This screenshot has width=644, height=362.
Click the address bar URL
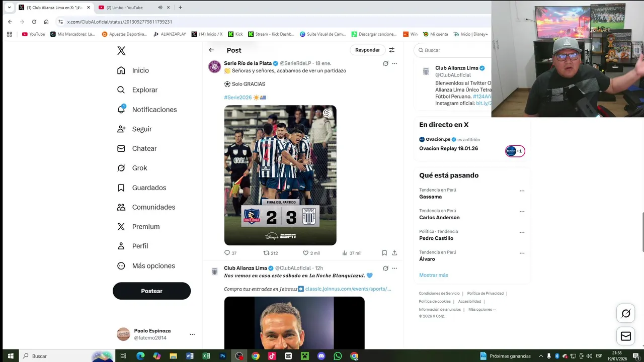pyautogui.click(x=120, y=22)
